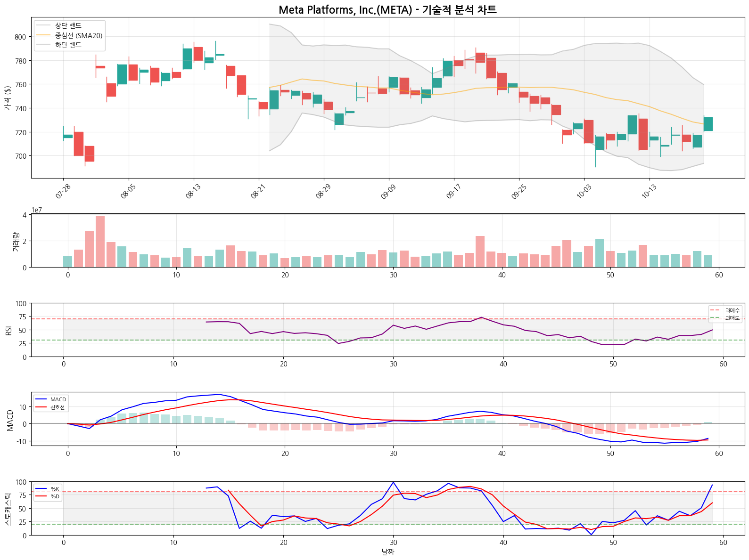The image size is (749, 560).
Task: Click the 거래량 axis label
Action: coord(15,241)
